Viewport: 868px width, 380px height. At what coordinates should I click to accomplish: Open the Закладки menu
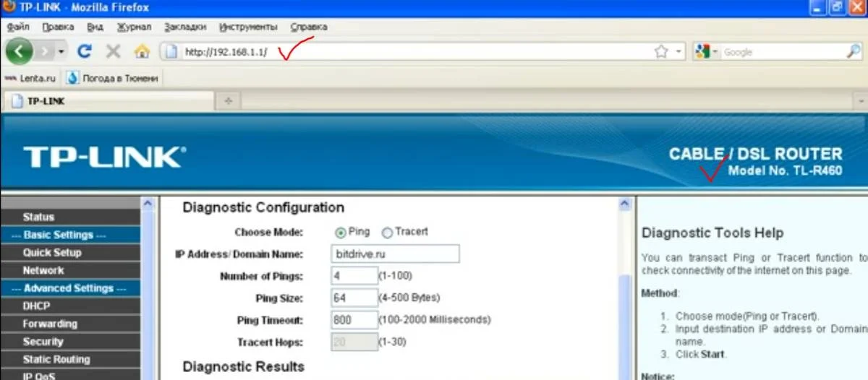pos(185,27)
